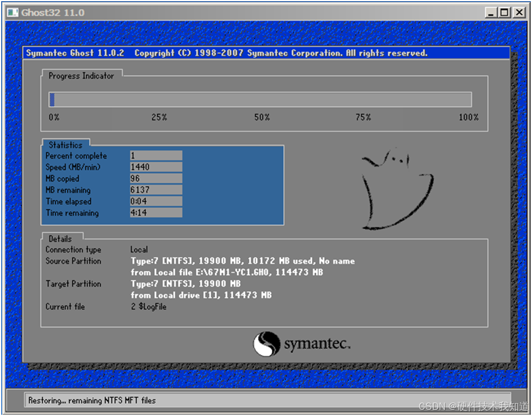This screenshot has height=416, width=532.
Task: Click the target Type:7 [NTFS], 19900 MB line
Action: coord(186,284)
